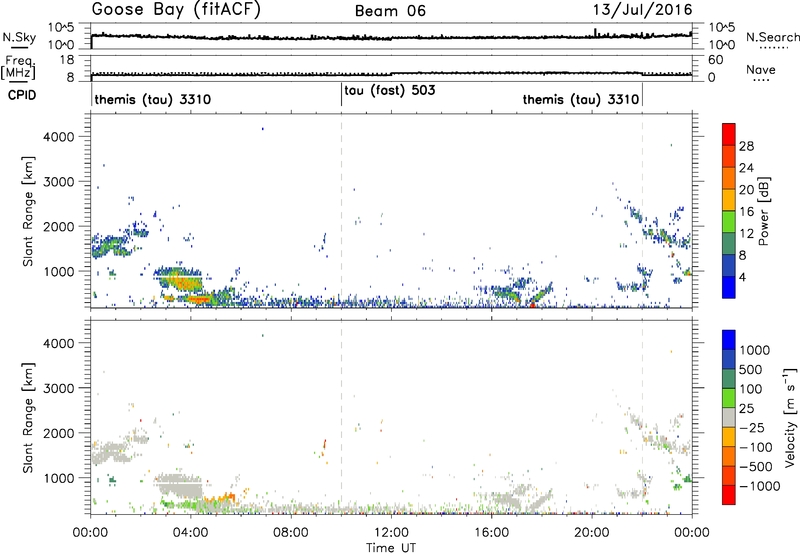Click the 'Beam 06' label
This screenshot has width=800, height=554.
click(x=390, y=11)
